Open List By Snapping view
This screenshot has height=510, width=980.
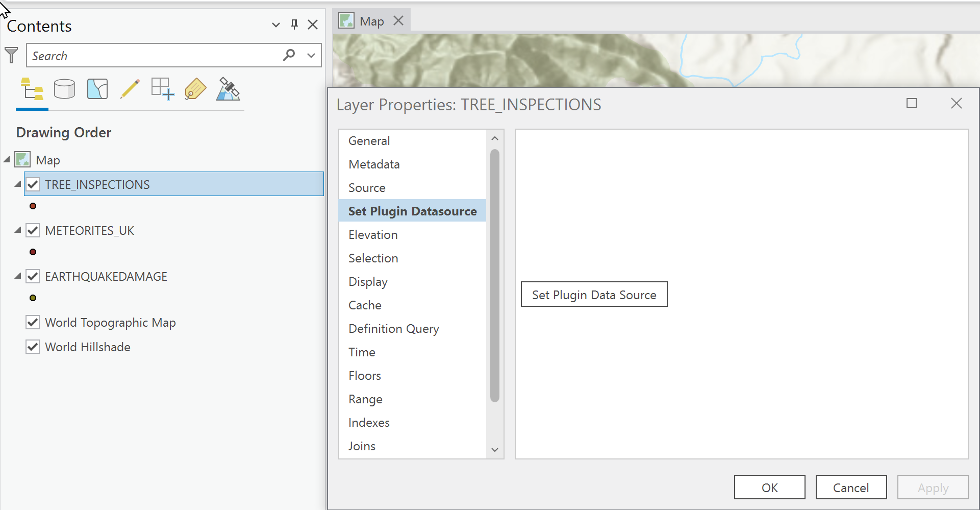(x=162, y=88)
